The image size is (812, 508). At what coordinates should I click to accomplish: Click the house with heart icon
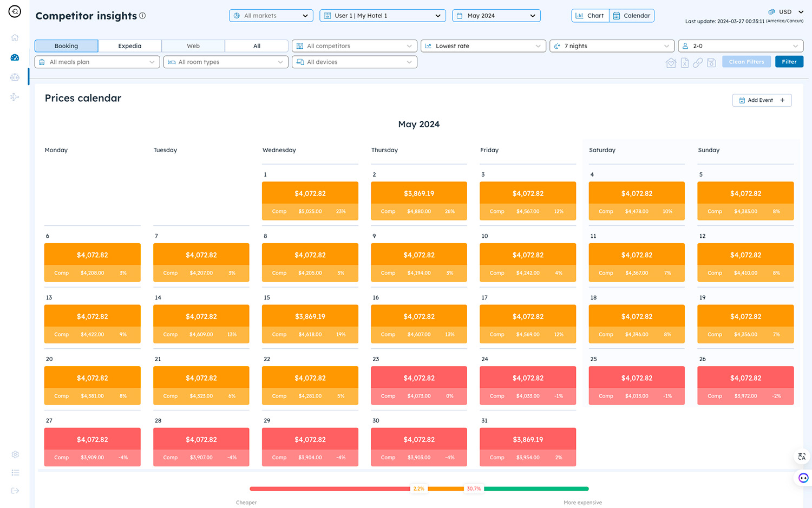671,63
